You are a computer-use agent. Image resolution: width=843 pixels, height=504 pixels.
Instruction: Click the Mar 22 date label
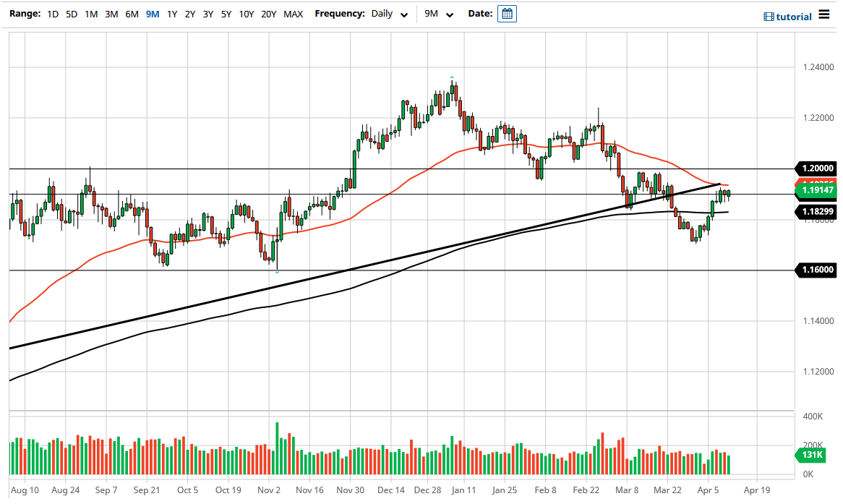[x=667, y=490]
